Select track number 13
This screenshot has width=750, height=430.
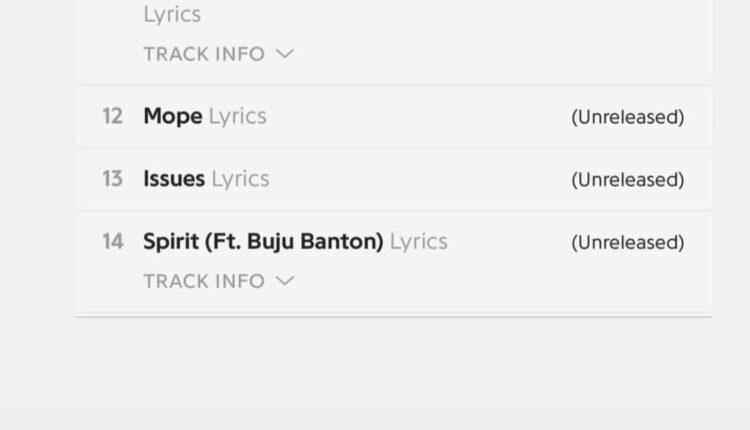[x=112, y=179]
